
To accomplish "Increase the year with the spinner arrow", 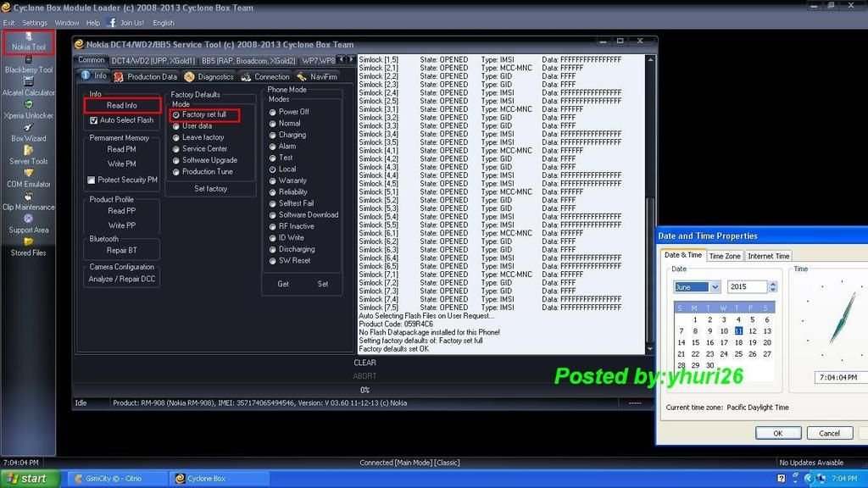I will pos(772,284).
